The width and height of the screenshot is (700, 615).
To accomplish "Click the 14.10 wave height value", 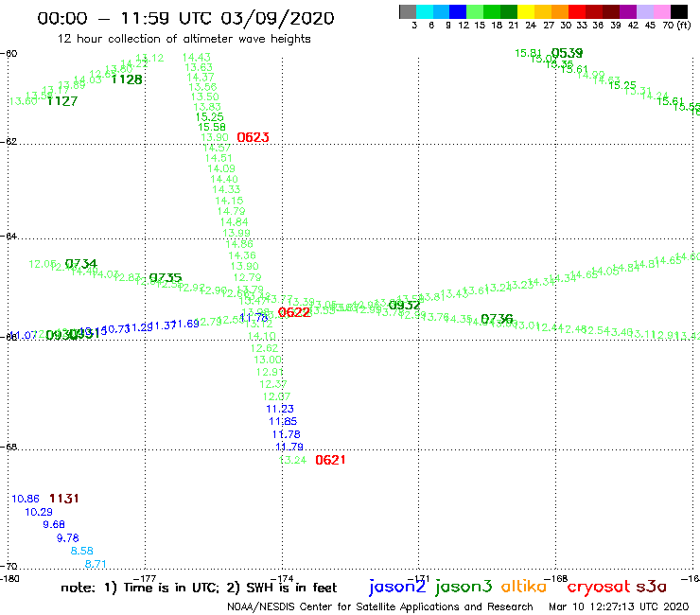I will click(262, 336).
